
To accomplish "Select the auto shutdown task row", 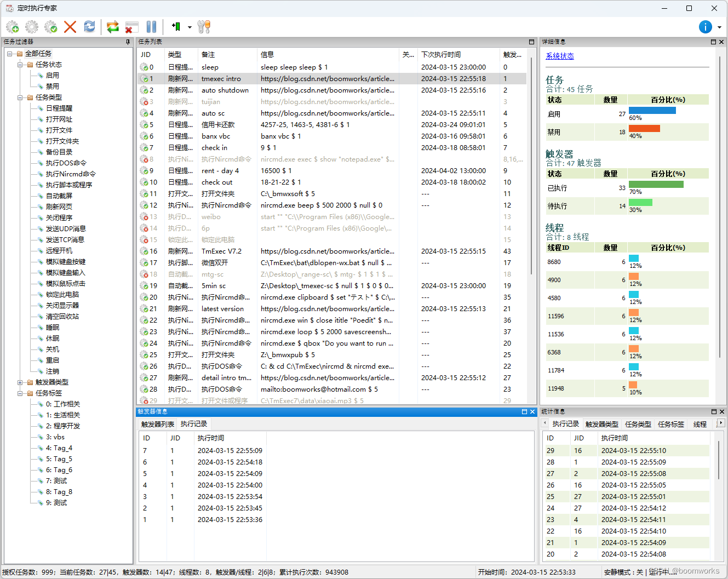I will point(332,90).
